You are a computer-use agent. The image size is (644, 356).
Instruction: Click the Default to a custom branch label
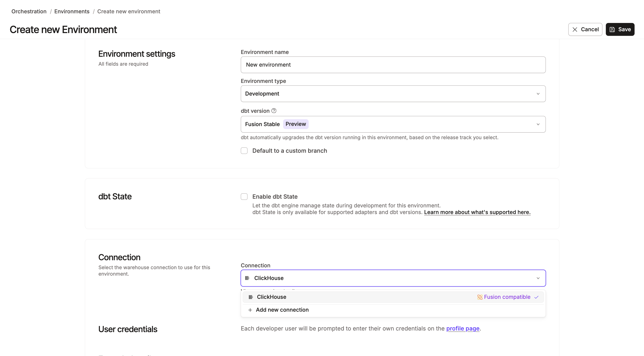pos(290,150)
